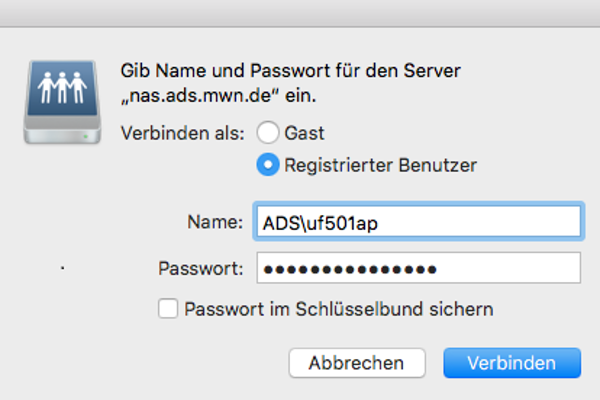Focus the Passwort input field

pyautogui.click(x=419, y=268)
